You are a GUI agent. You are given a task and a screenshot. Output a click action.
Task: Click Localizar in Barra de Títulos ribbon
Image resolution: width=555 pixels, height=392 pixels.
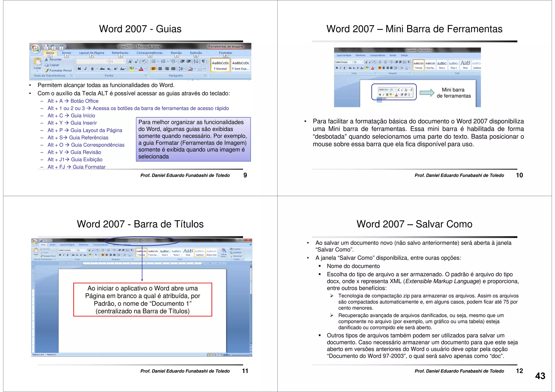click(236, 249)
